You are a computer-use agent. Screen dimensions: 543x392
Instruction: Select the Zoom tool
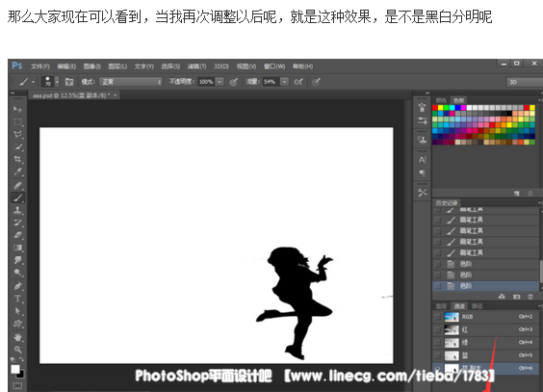17,350
